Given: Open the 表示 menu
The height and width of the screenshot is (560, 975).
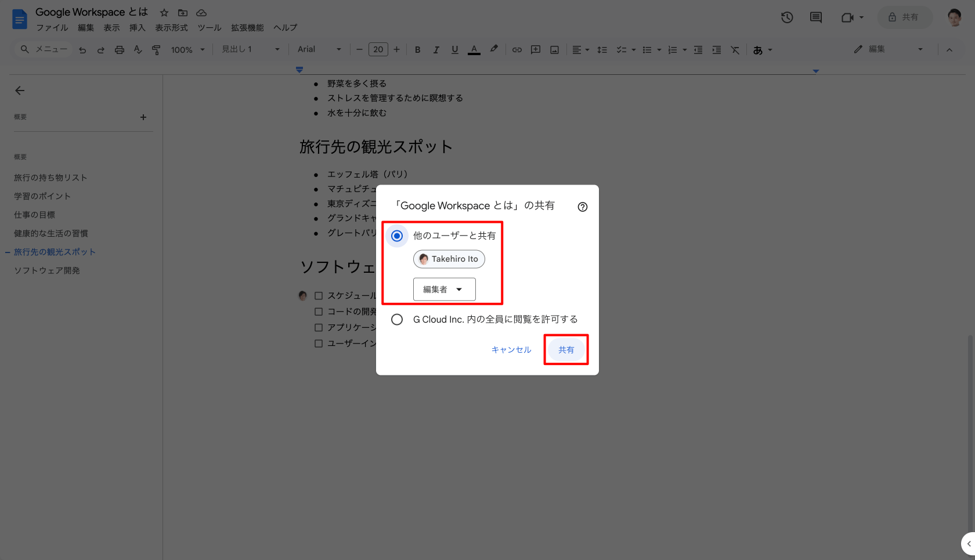Looking at the screenshot, I should pyautogui.click(x=111, y=28).
